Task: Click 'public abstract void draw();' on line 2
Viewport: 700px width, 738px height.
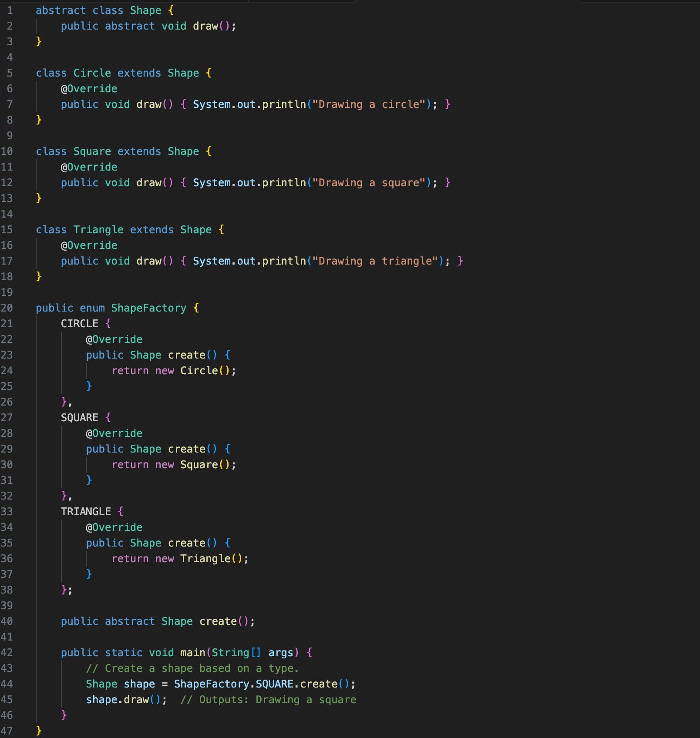Action: 148,26
